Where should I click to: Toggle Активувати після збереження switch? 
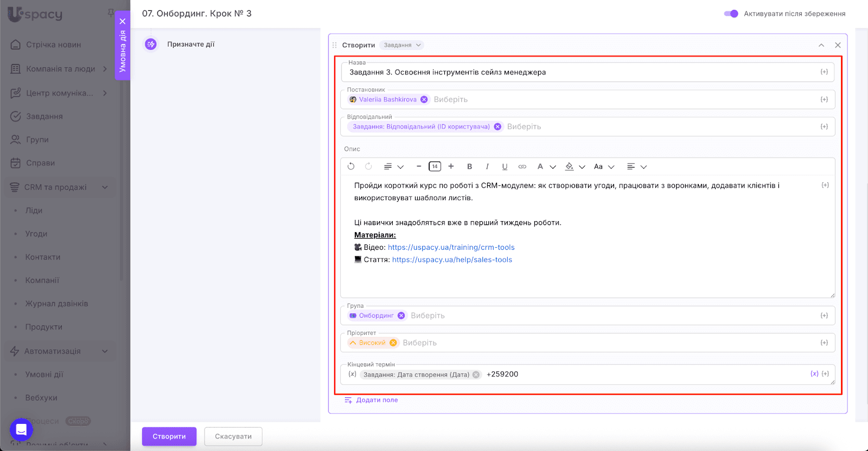731,14
